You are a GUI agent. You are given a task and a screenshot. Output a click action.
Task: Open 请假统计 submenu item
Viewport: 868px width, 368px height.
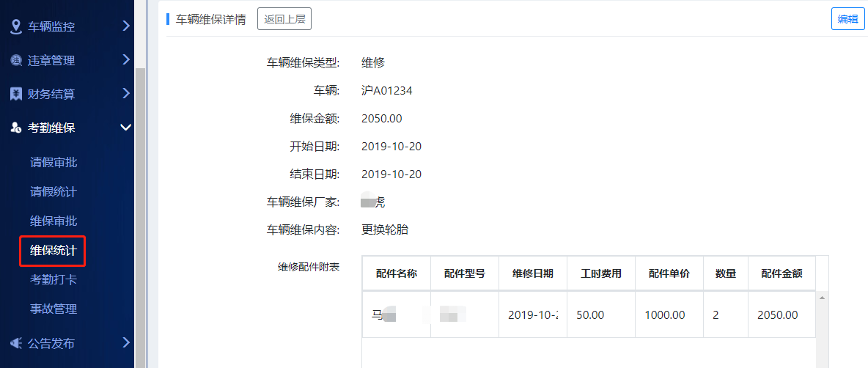pyautogui.click(x=54, y=191)
